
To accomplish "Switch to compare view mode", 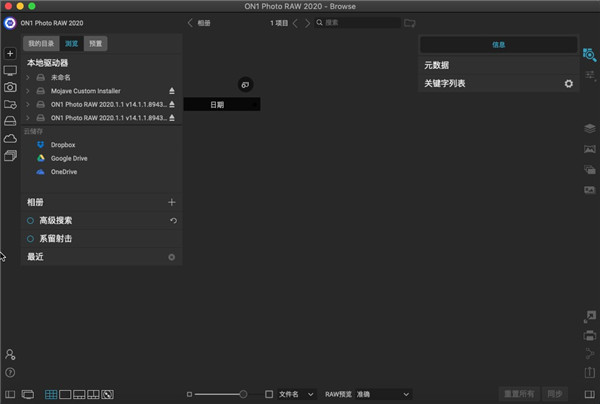I will point(93,394).
